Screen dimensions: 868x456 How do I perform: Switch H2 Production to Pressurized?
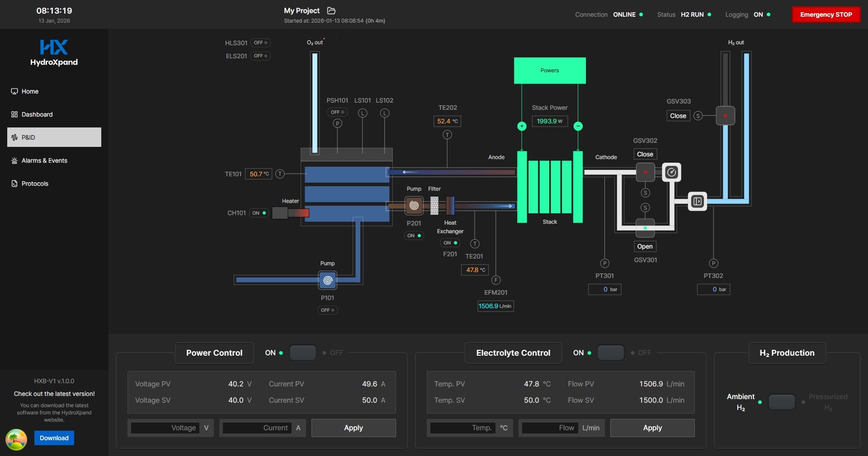point(782,402)
